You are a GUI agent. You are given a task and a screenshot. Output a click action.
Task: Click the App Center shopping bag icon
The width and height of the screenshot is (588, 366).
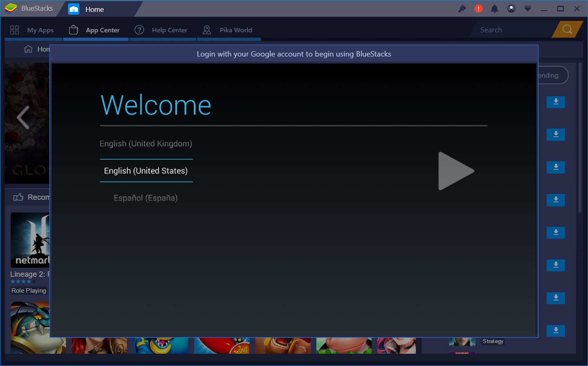(x=73, y=30)
